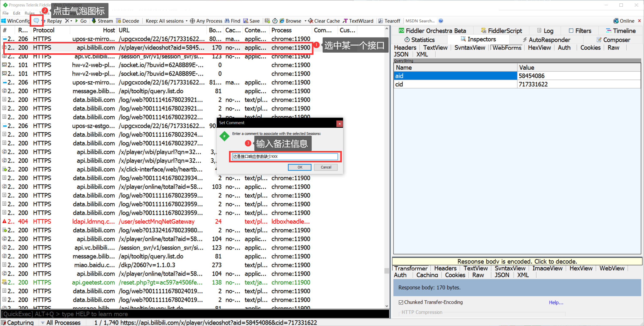This screenshot has height=326, width=644.
Task: Open the Keep: All sessions dropdown
Action: pos(166,21)
